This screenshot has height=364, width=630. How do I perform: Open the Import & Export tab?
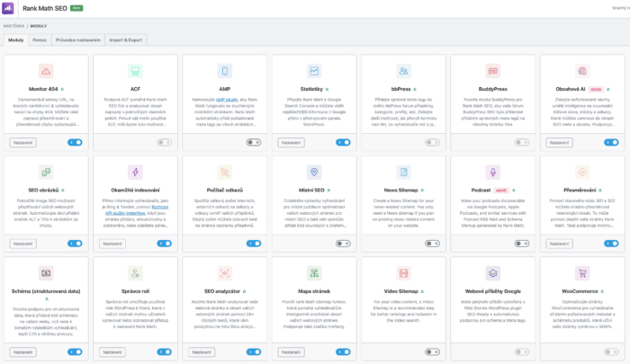(x=124, y=40)
